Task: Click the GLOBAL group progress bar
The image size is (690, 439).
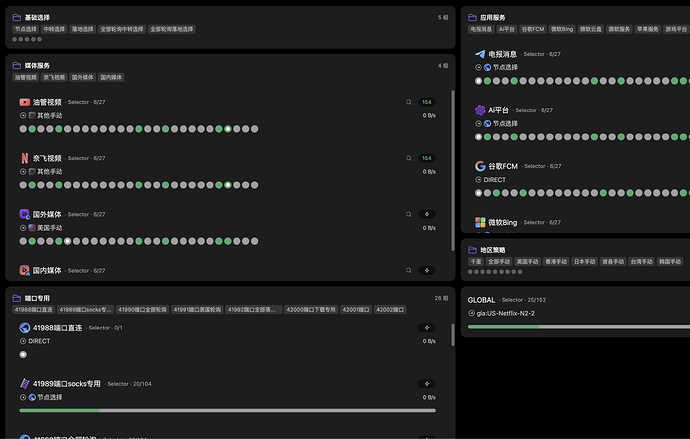Action: (579, 327)
